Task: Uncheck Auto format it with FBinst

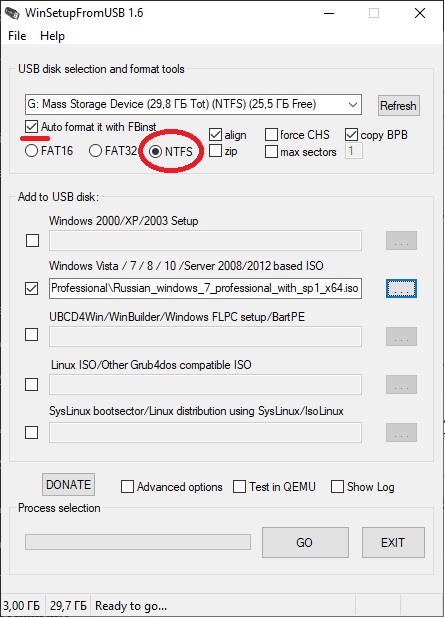Action: [x=31, y=127]
